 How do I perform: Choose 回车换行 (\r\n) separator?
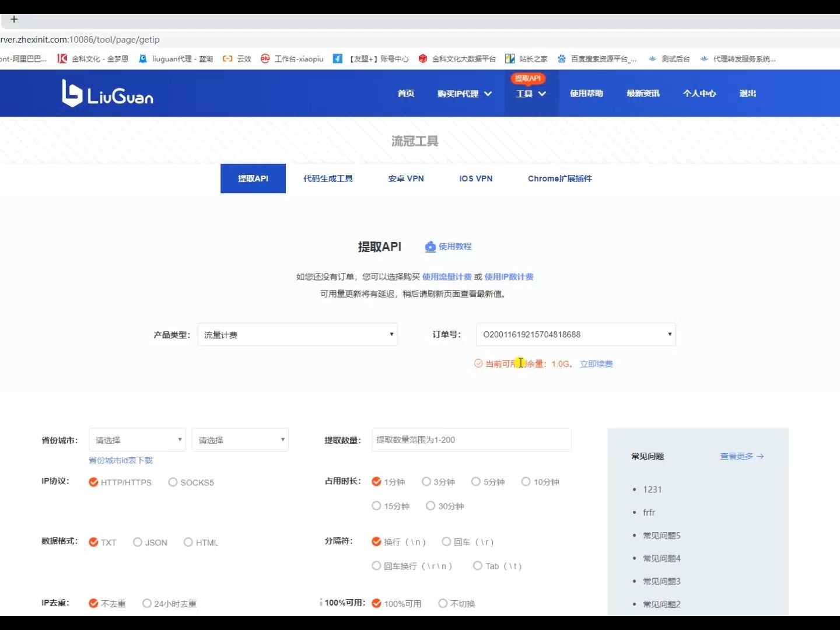coord(412,566)
